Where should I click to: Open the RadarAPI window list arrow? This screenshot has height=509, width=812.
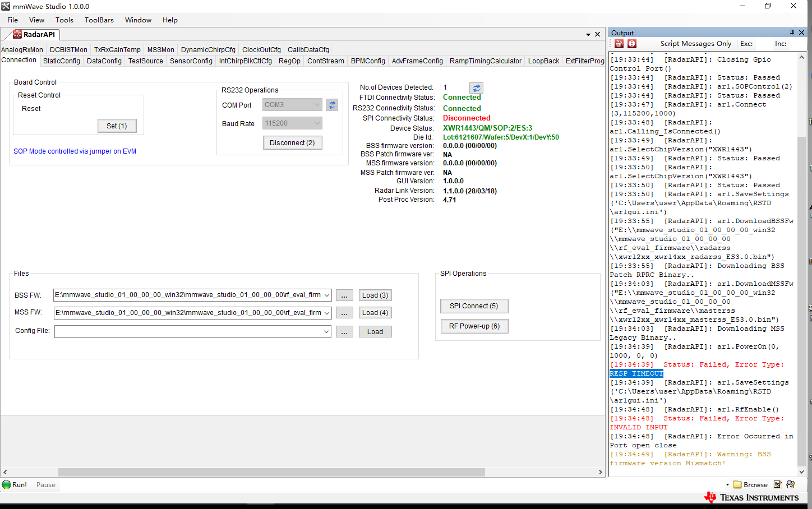[x=588, y=35]
